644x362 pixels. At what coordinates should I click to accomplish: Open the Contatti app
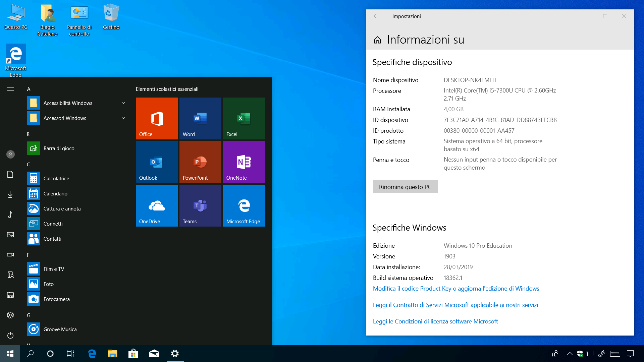click(x=77, y=239)
